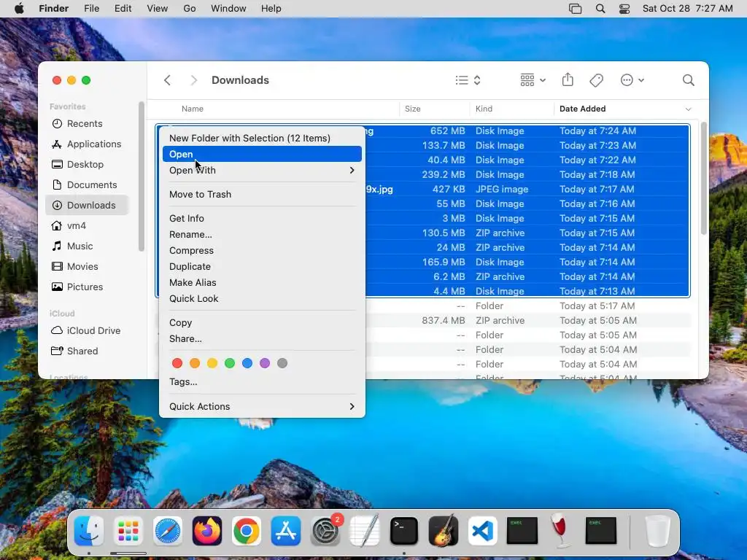Apply the red tag color

(x=177, y=363)
